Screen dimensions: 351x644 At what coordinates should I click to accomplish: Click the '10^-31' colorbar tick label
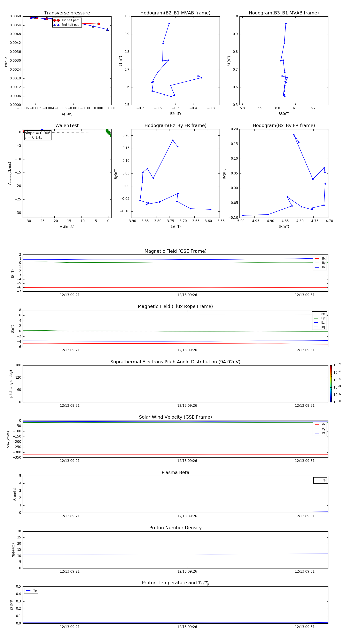coord(337,402)
